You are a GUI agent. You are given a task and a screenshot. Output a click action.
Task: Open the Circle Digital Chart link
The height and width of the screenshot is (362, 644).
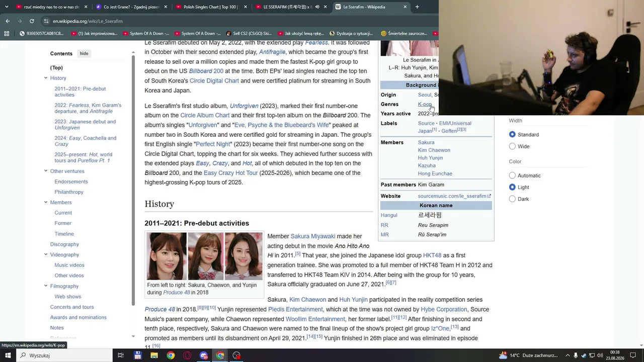pyautogui.click(x=214, y=81)
